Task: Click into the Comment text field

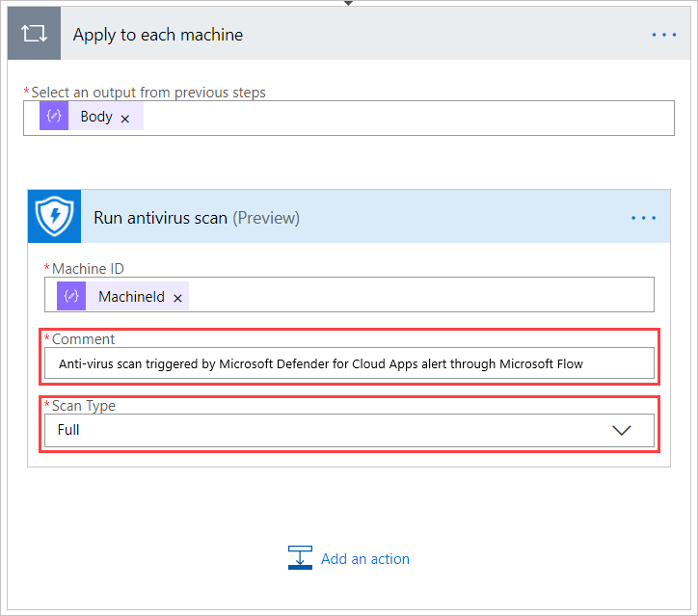Action: coord(349,363)
